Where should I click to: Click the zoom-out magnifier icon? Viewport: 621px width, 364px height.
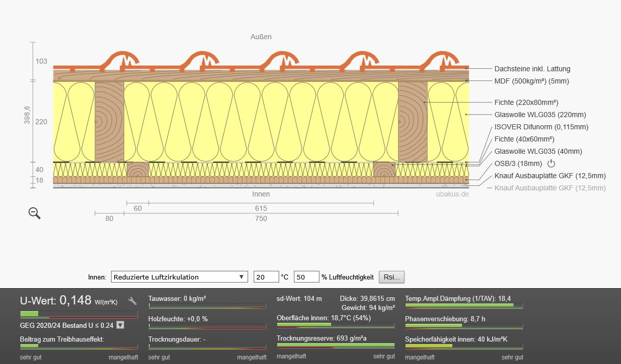point(34,213)
